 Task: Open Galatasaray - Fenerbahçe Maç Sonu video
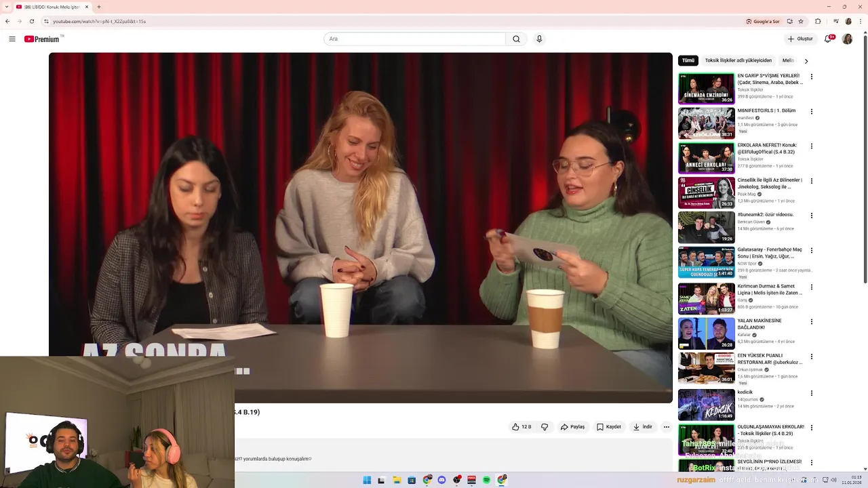click(770, 253)
